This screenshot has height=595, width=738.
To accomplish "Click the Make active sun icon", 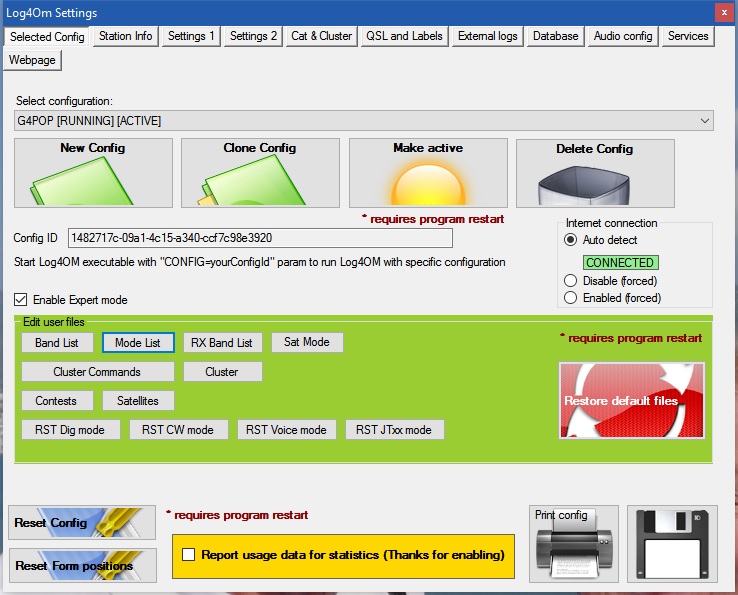I will (x=428, y=173).
